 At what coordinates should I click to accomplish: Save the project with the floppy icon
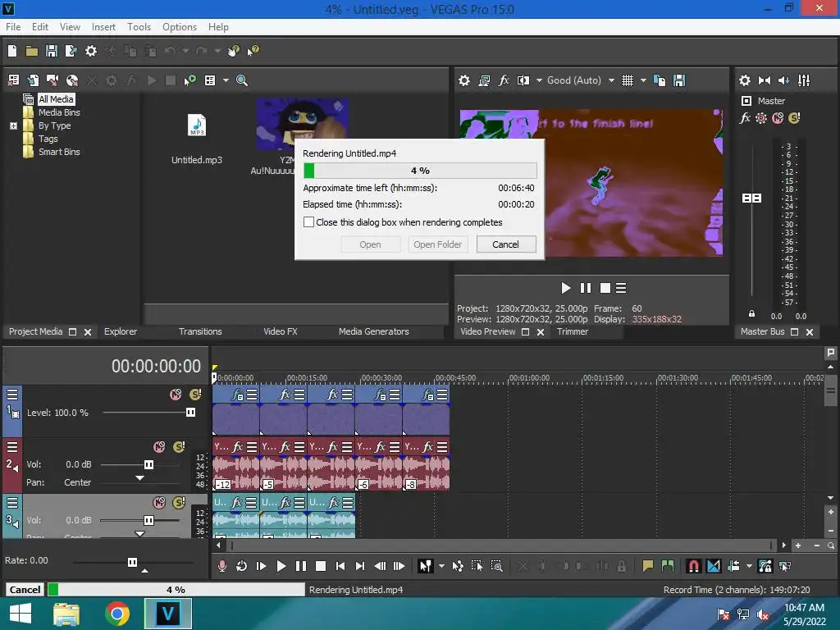coord(52,51)
